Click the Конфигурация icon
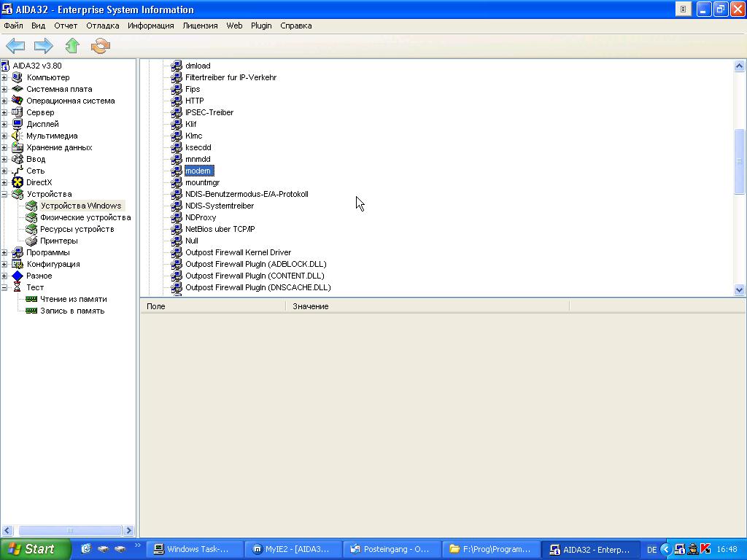The height and width of the screenshot is (560, 747). click(18, 264)
